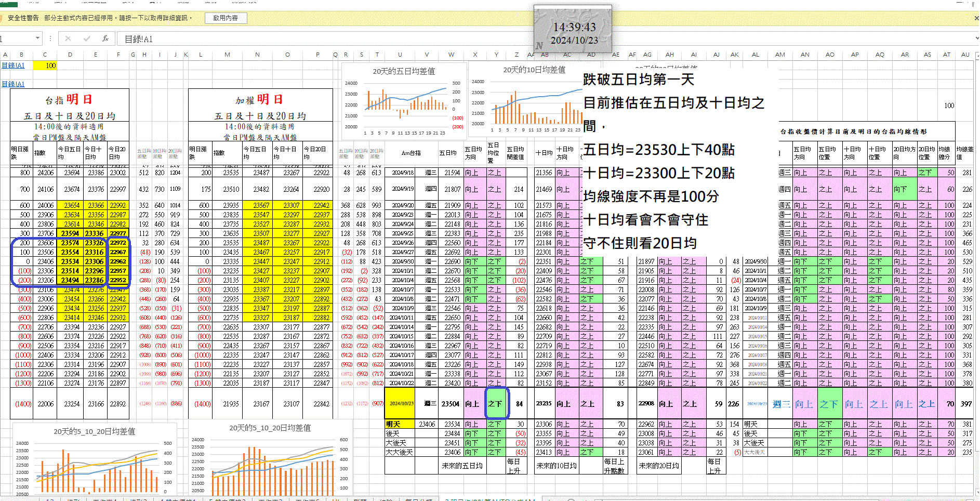980x501 pixels.
Task: Click the 安全性警告 label
Action: click(23, 18)
